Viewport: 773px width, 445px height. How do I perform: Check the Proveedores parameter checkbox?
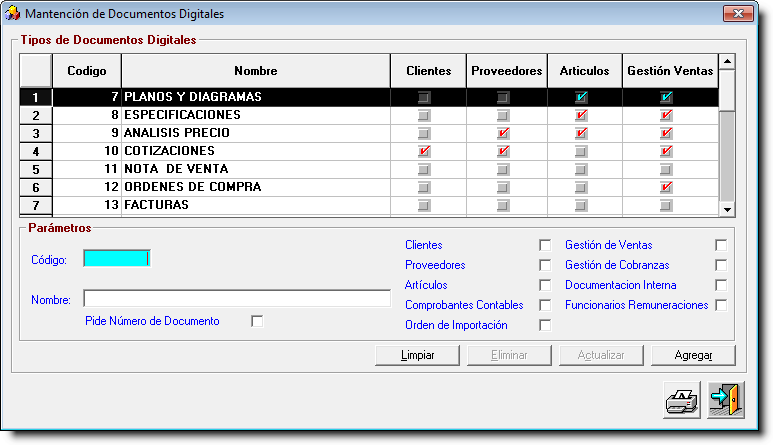click(x=545, y=265)
